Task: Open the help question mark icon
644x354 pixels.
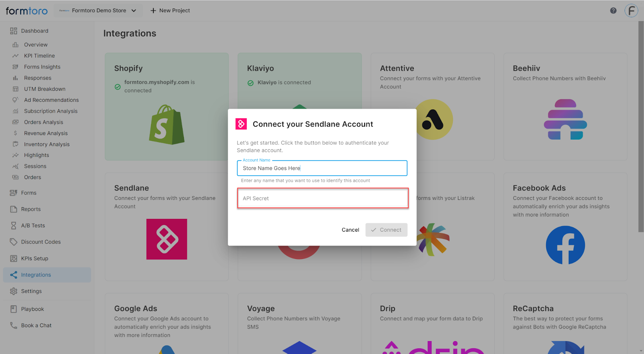Action: tap(613, 10)
